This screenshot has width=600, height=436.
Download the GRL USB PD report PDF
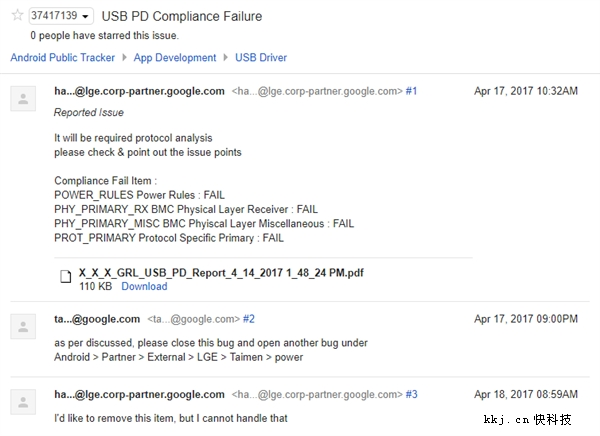coord(144,287)
